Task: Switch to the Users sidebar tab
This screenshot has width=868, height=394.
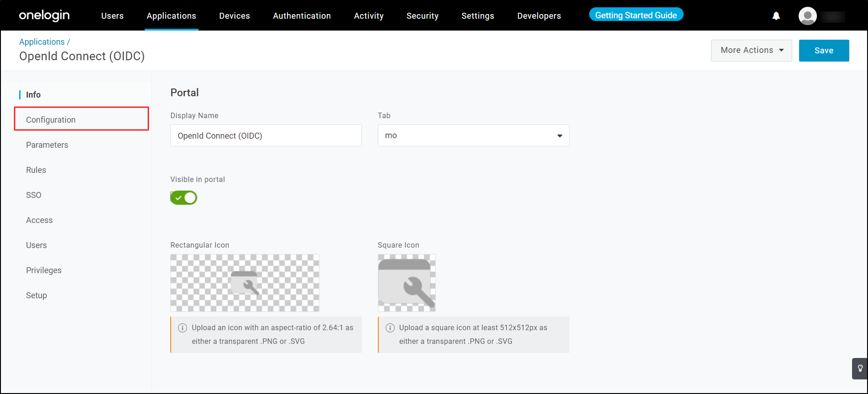Action: pos(37,245)
